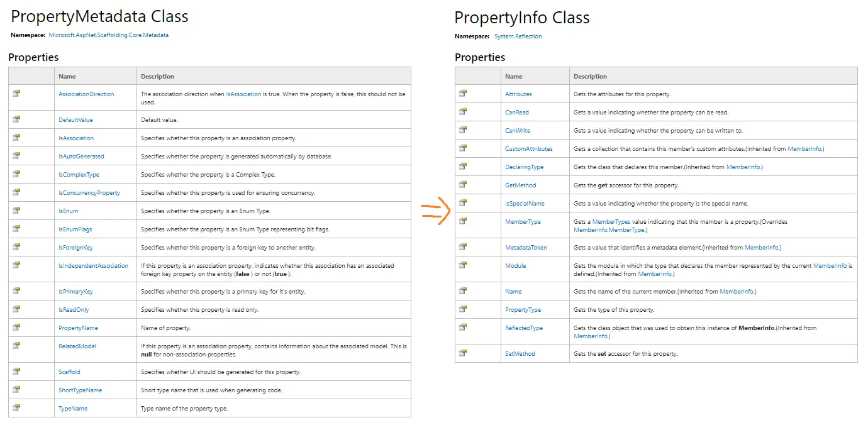The image size is (868, 430).
Task: Open the CustomAttributes property link
Action: point(528,149)
